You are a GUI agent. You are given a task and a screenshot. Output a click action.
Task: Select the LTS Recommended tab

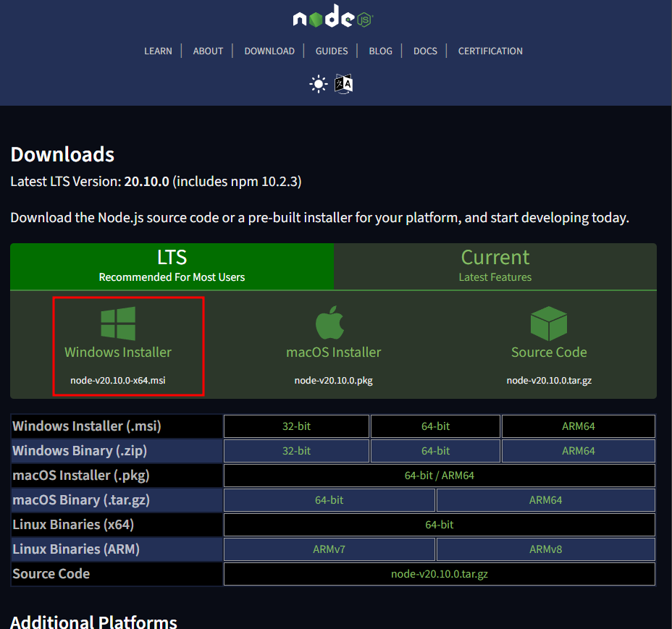point(172,266)
